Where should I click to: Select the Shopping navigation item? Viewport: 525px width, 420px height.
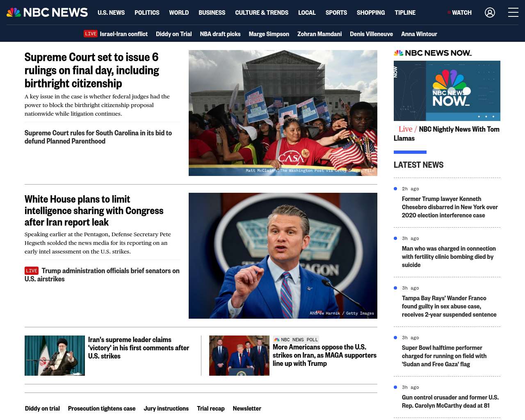(x=371, y=12)
